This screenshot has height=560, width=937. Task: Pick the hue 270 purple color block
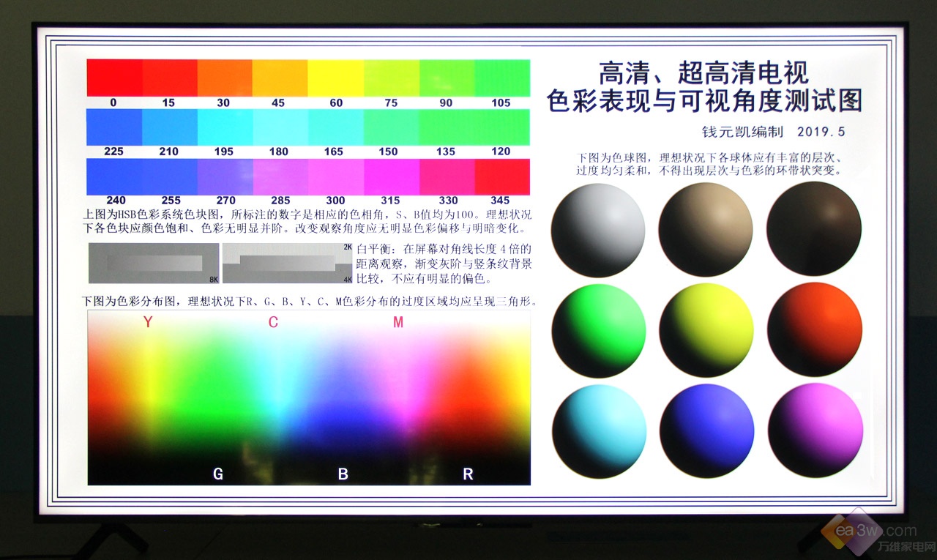[x=225, y=176]
